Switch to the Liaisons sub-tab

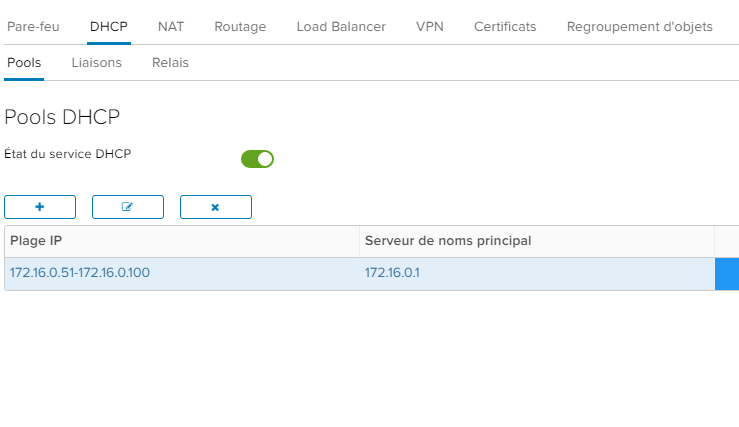coord(97,63)
